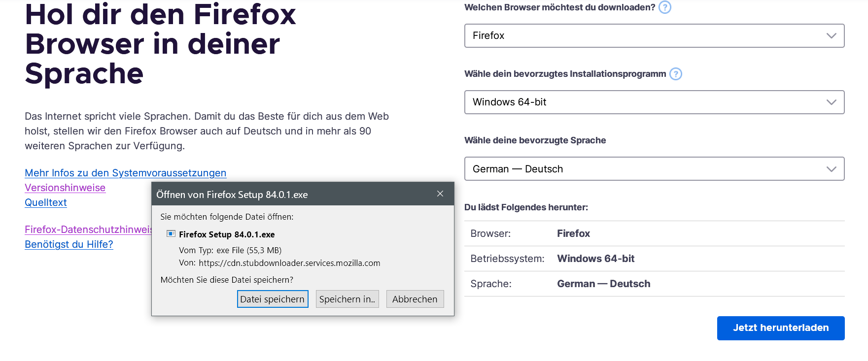Click the file name Firefox Setup 84.0.1.exe
Image resolution: width=868 pixels, height=361 pixels.
pyautogui.click(x=227, y=234)
